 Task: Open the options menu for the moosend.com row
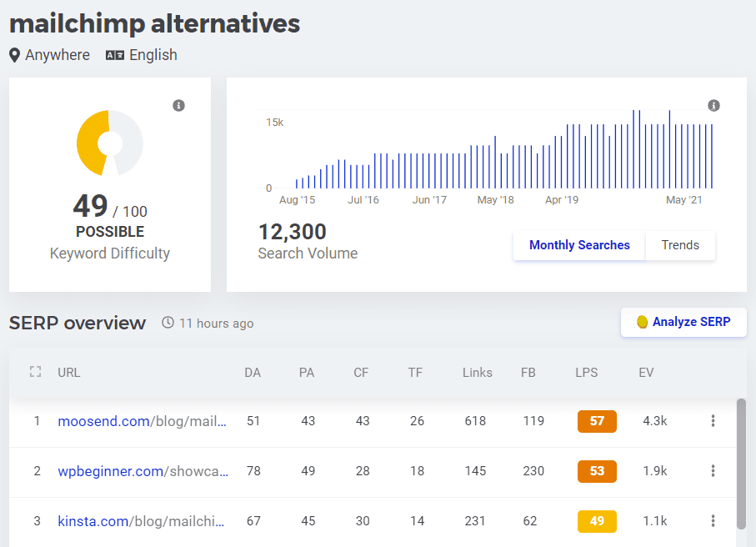pyautogui.click(x=713, y=421)
